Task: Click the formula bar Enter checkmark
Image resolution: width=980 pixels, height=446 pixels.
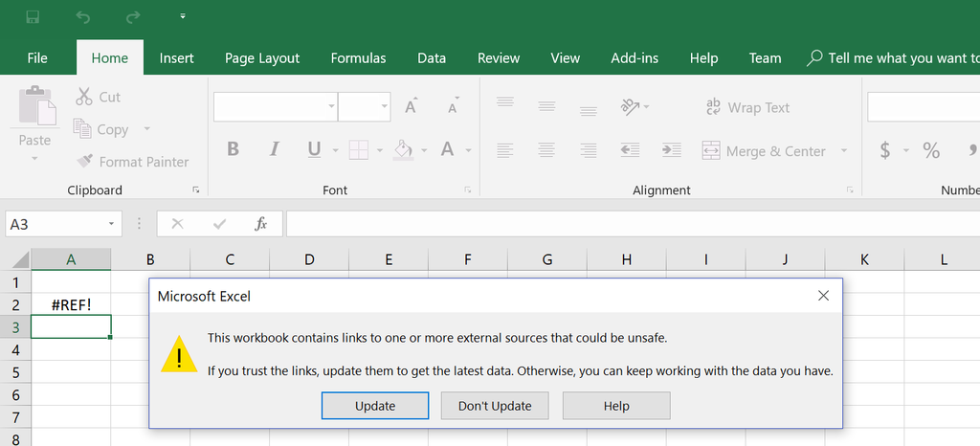Action: [219, 224]
